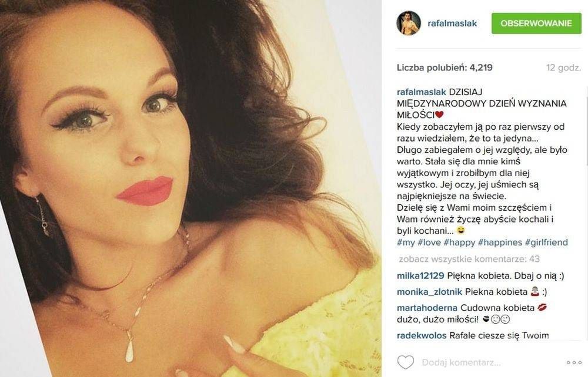Visit commenter monika_zlotnik's profile
Image resolution: width=588 pixels, height=377 pixels.
(429, 292)
